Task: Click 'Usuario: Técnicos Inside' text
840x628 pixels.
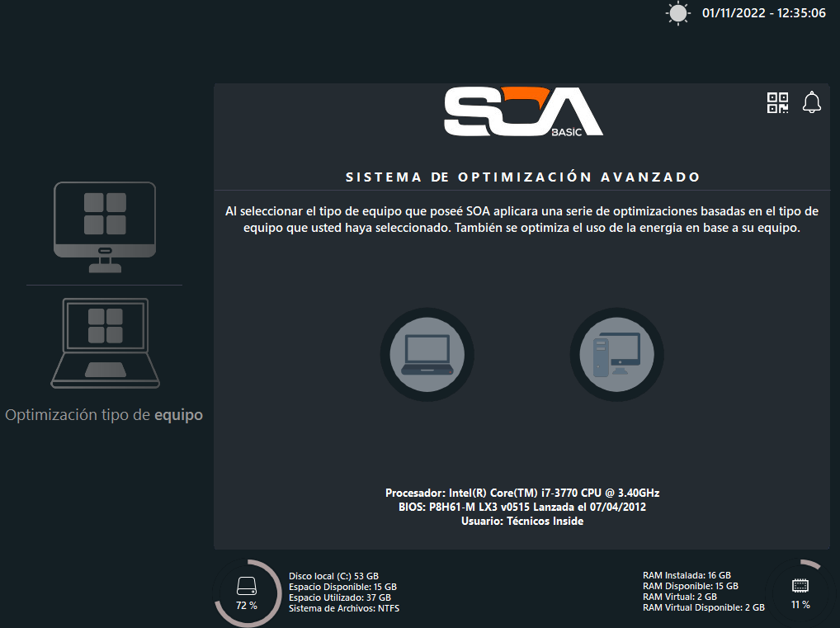Action: (x=522, y=521)
